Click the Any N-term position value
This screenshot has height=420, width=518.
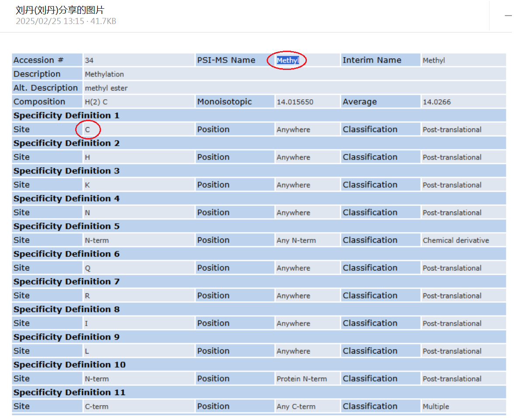pyautogui.click(x=296, y=240)
